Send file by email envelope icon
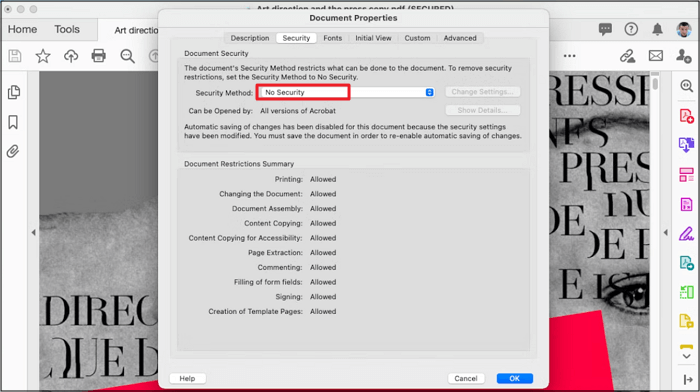Image resolution: width=700 pixels, height=392 pixels. (x=656, y=56)
